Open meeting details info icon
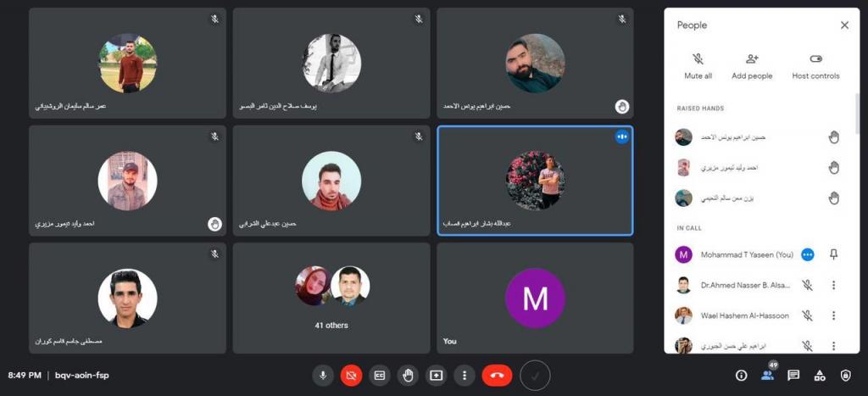868x396 pixels. 741,376
